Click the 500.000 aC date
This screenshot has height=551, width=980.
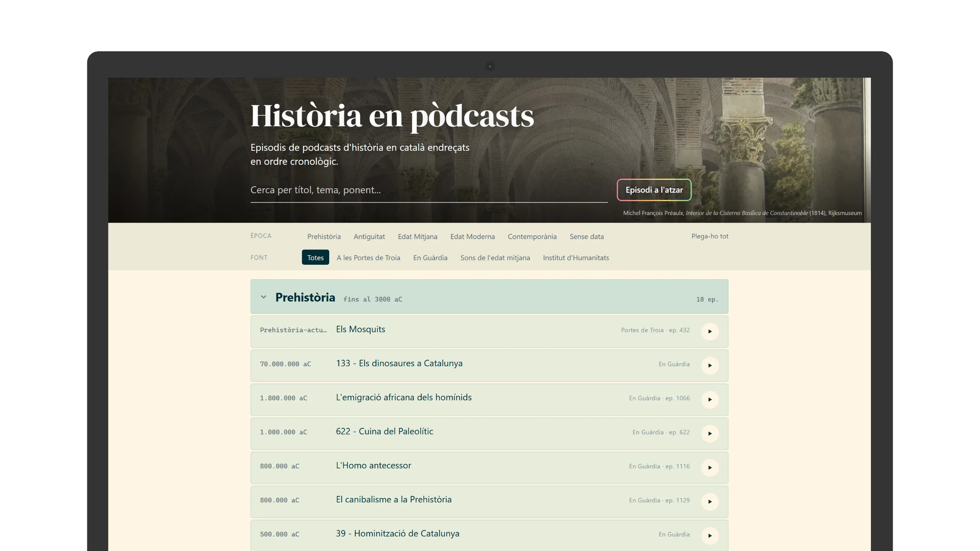click(279, 534)
